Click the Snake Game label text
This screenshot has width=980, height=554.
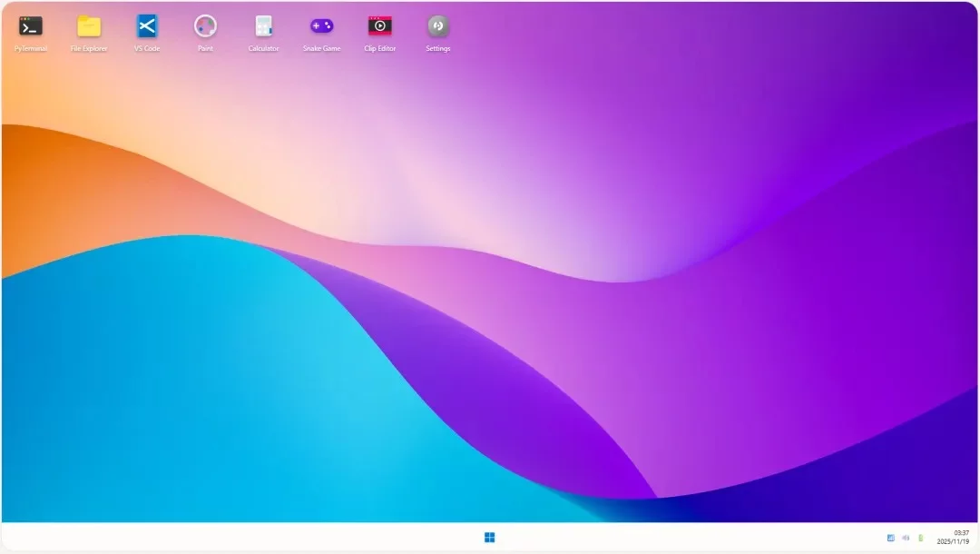[321, 48]
